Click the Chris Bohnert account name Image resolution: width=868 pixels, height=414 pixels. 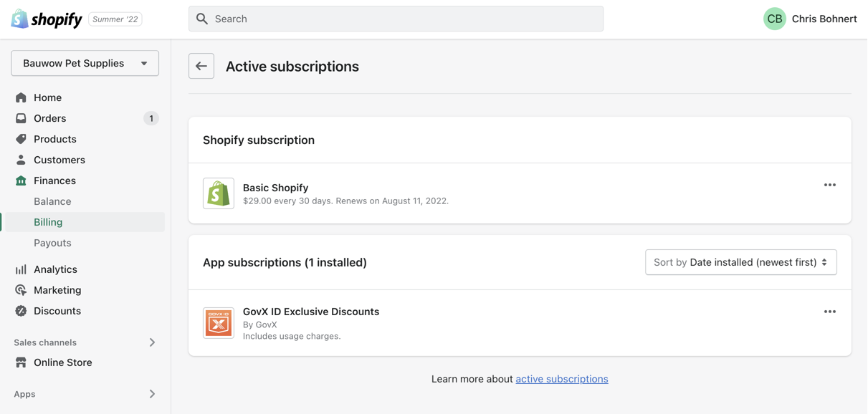[824, 19]
